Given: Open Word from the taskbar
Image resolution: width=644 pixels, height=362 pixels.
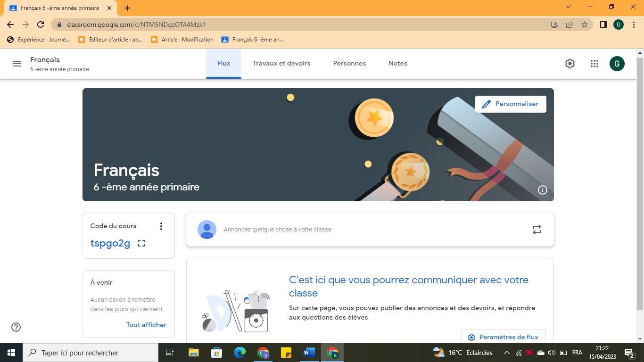Looking at the screenshot, I should click(309, 353).
